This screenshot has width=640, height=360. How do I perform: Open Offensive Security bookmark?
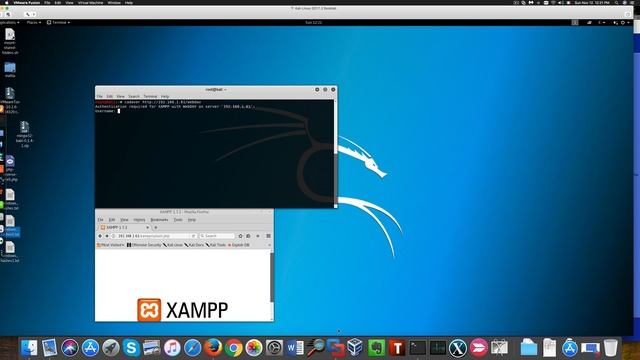pos(144,245)
